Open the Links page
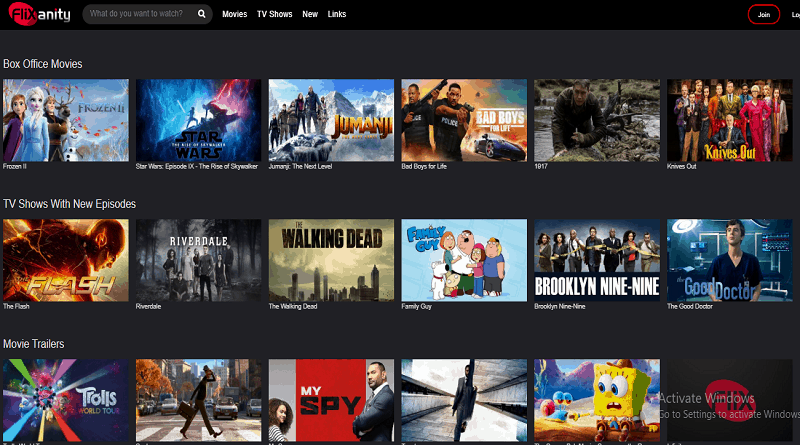Viewport: 800px width, 445px height. 336,15
